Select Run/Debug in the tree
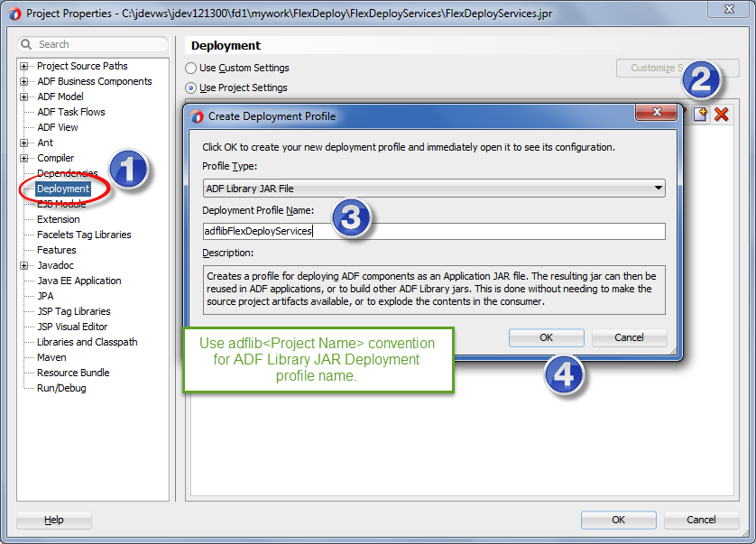756x544 pixels. coord(61,388)
